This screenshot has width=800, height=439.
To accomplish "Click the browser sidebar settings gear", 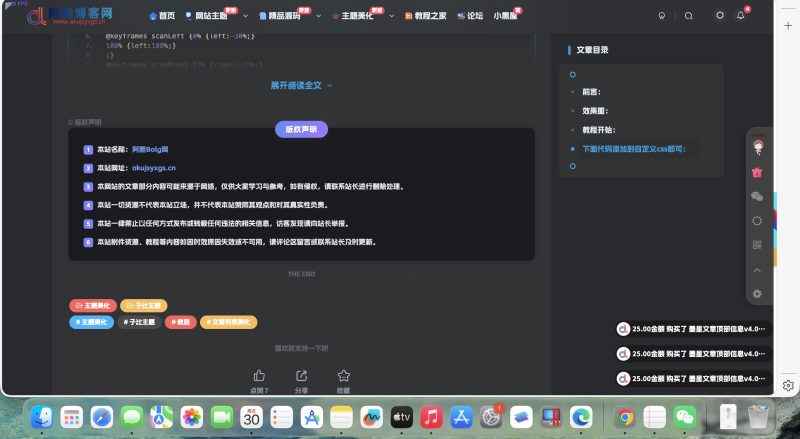I will pyautogui.click(x=788, y=385).
